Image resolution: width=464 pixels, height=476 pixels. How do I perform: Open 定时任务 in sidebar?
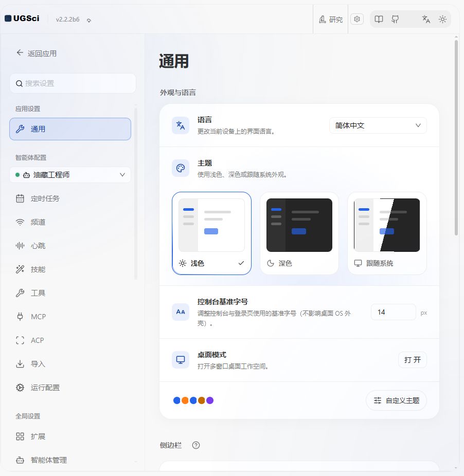70,198
